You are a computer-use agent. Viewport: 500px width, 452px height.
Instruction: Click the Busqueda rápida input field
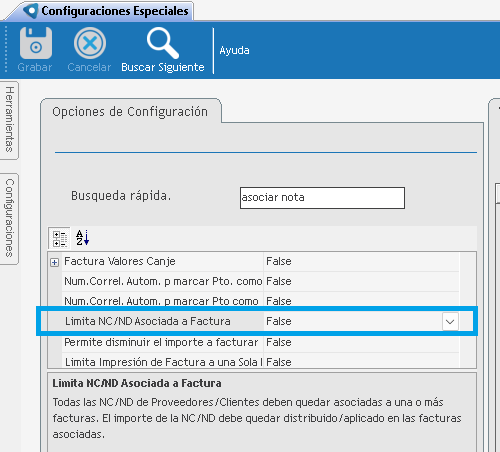point(322,198)
